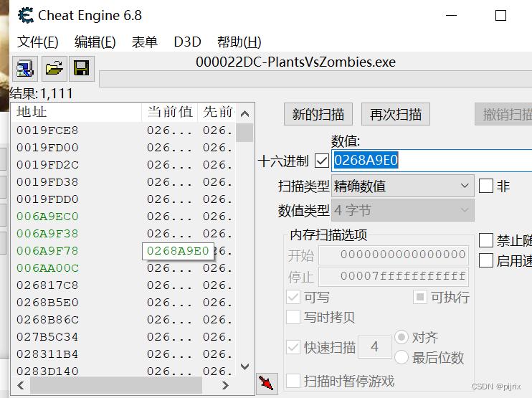This screenshot has width=532, height=398.
Task: Select address row 0019FD38
Action: (x=123, y=182)
